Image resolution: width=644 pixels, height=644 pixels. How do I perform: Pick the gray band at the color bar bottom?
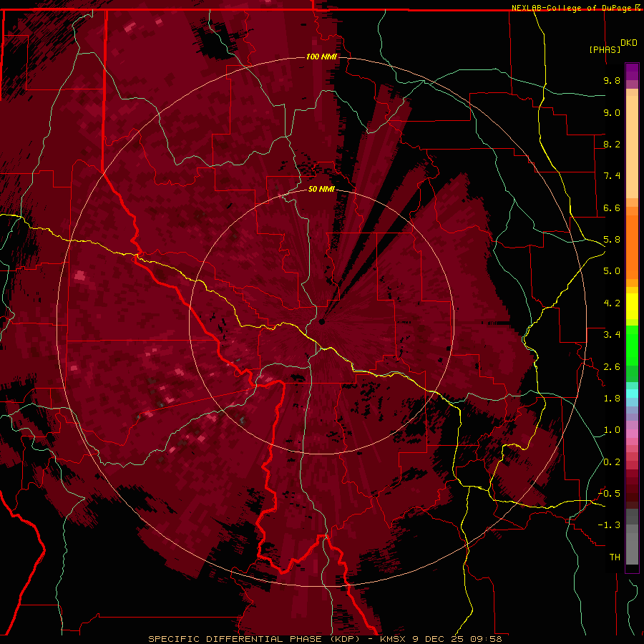632,538
